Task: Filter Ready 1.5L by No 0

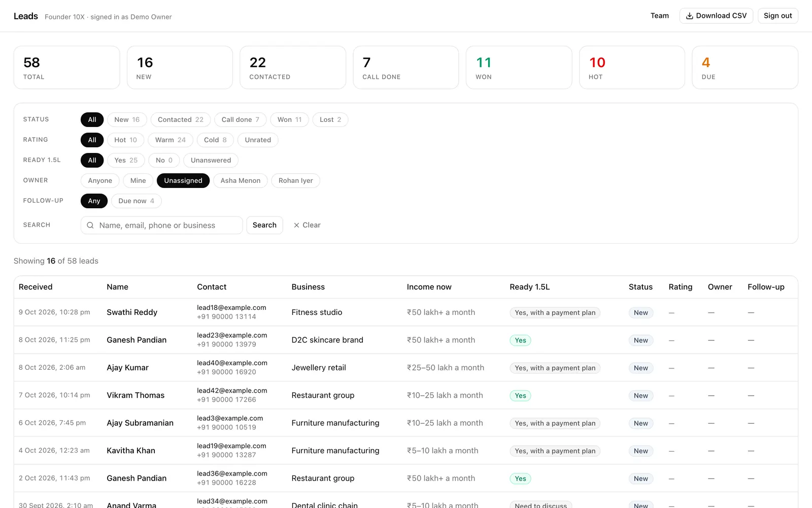Action: coord(164,160)
